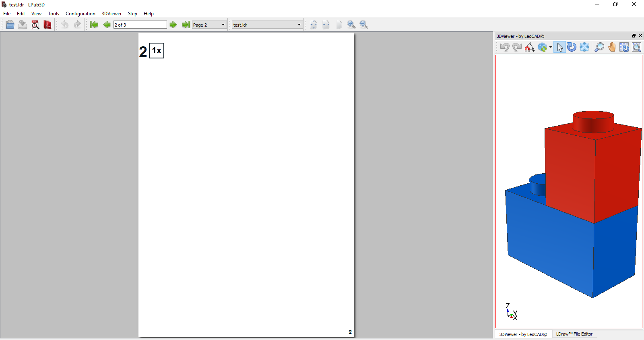Expand the test.ldr submodel dropdown
This screenshot has height=340, width=644.
299,25
